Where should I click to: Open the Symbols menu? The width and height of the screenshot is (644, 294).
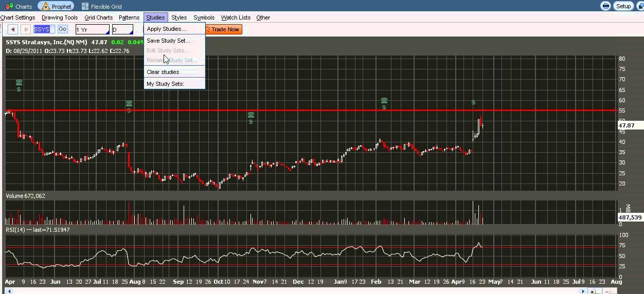204,17
